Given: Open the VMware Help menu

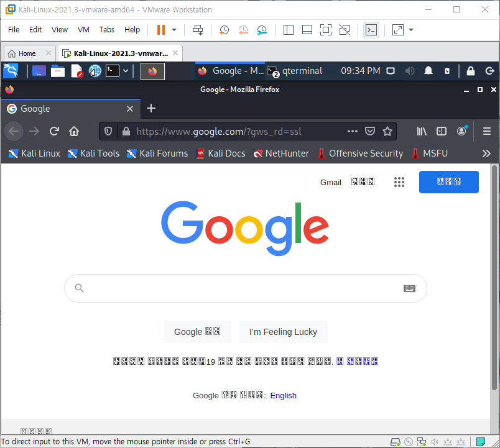Looking at the screenshot, I should (132, 30).
